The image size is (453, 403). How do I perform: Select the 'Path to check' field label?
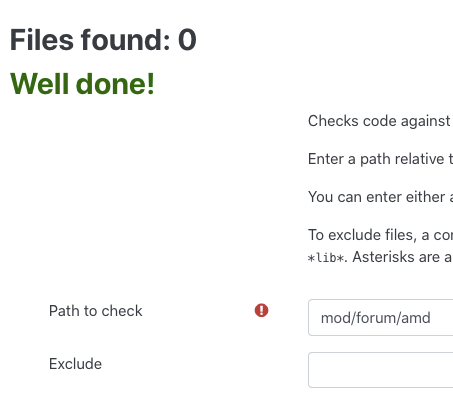pos(96,311)
